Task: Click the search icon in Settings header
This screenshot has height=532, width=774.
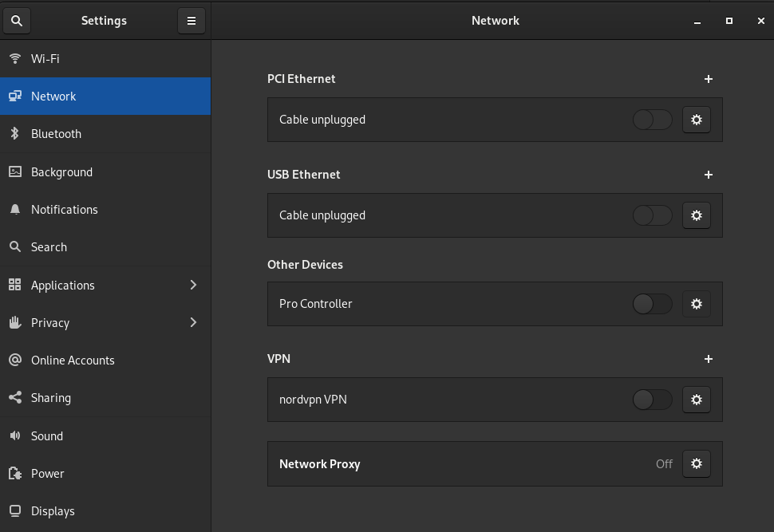Action: coord(17,21)
